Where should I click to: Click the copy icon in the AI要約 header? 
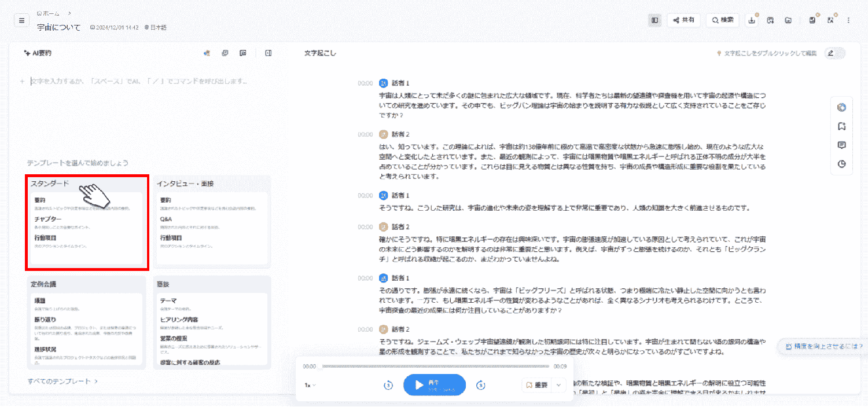[x=225, y=53]
